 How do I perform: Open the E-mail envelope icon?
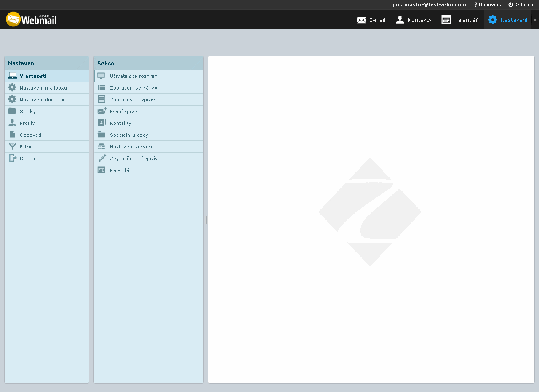(x=361, y=20)
